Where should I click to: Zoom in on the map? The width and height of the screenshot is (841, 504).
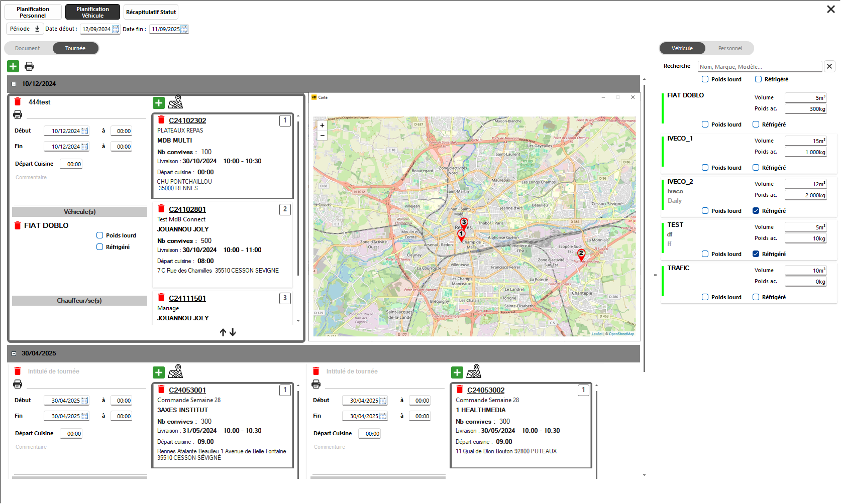[322, 125]
